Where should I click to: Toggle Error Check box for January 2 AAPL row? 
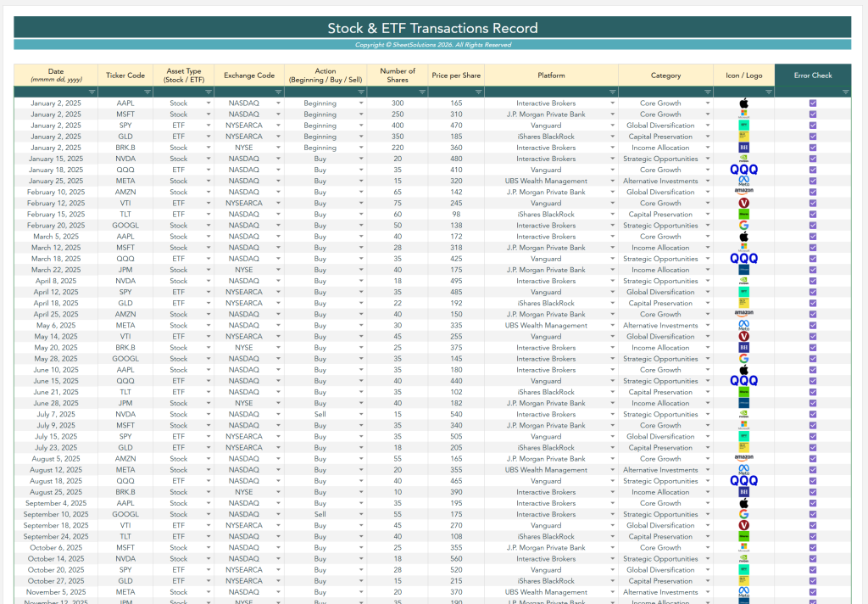[813, 103]
